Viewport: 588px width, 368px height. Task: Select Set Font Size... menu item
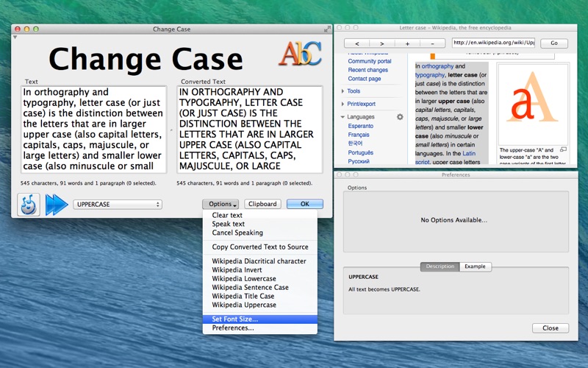[x=260, y=319]
